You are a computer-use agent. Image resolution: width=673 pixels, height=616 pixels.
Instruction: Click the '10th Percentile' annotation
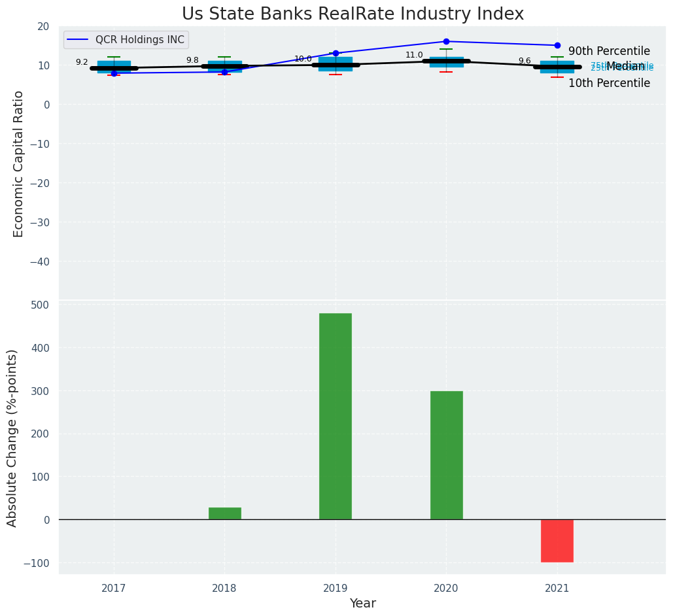tap(609, 83)
